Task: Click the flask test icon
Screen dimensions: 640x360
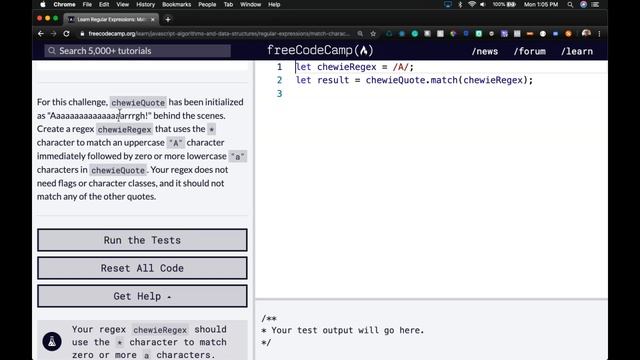Action: 52,342
